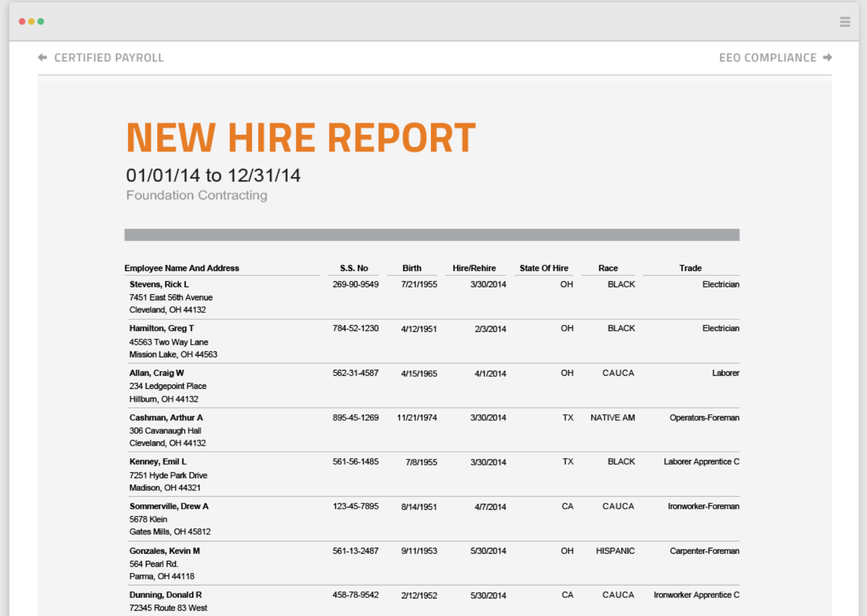This screenshot has width=867, height=616.
Task: Click SSN 784-52-1230
Action: (355, 328)
